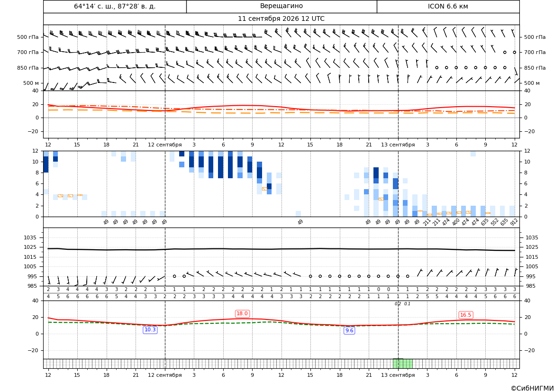Click the red 16.5 maximum temperature label

tap(465, 315)
